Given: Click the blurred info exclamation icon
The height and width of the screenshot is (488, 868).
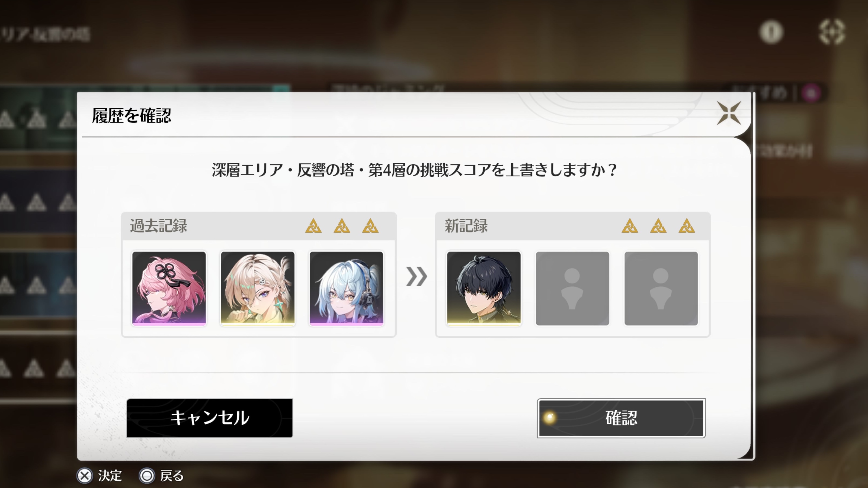Looking at the screenshot, I should click(x=771, y=32).
